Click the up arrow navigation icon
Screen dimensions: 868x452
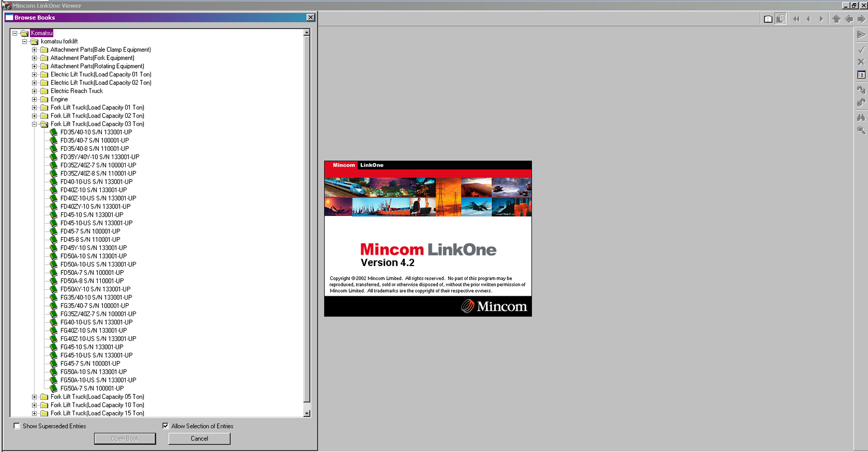pyautogui.click(x=836, y=19)
